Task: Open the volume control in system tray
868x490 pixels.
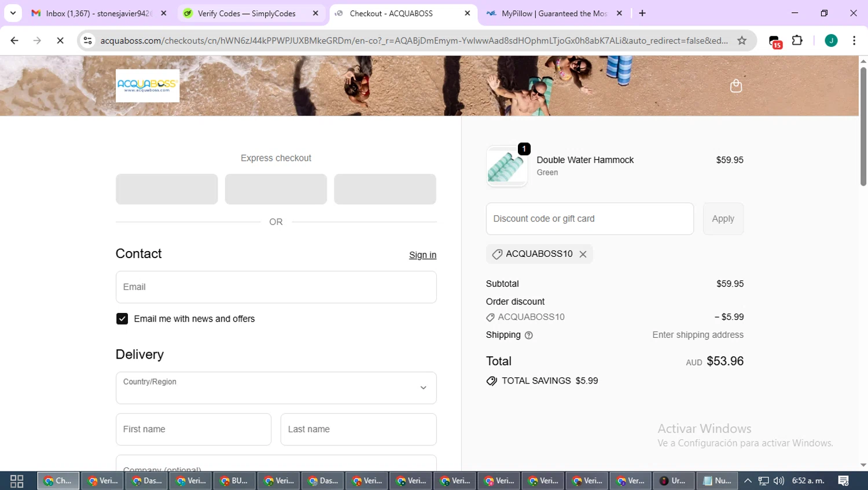Action: coord(779,481)
